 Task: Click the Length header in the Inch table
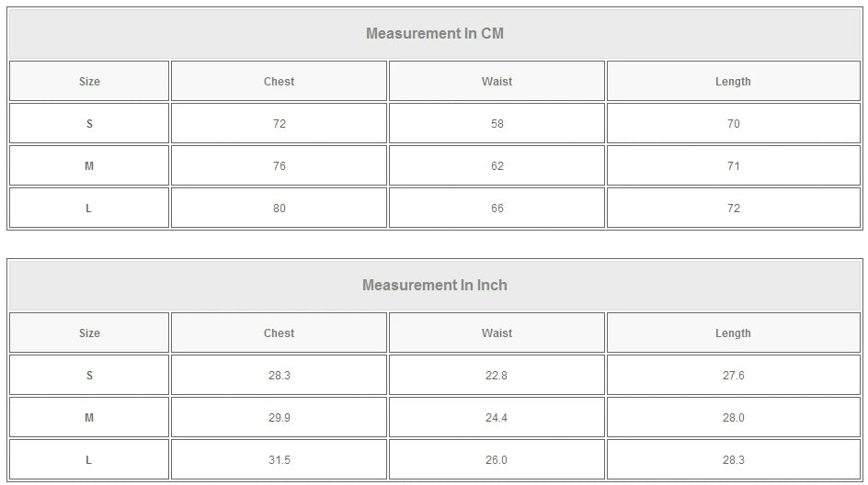pyautogui.click(x=733, y=333)
